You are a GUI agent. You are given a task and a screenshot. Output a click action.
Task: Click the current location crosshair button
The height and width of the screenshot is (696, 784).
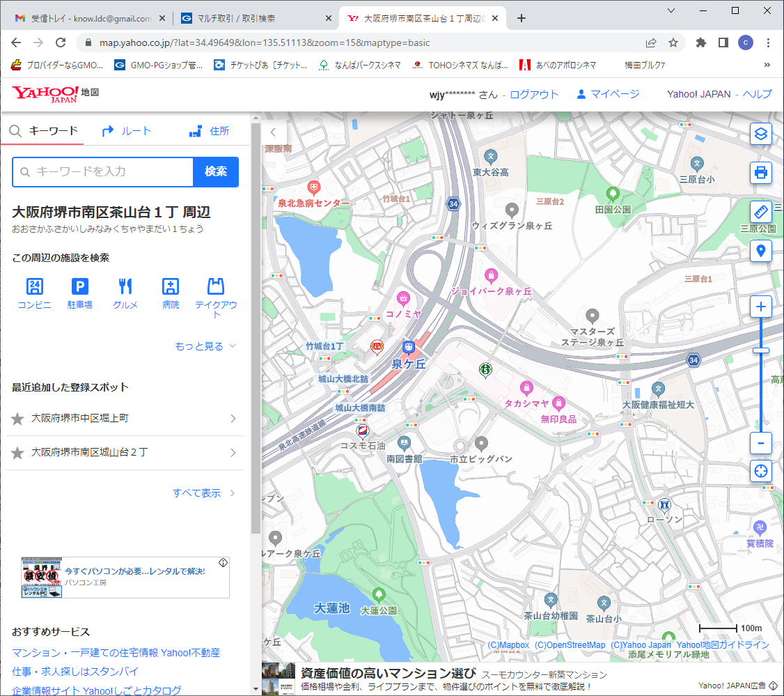760,471
